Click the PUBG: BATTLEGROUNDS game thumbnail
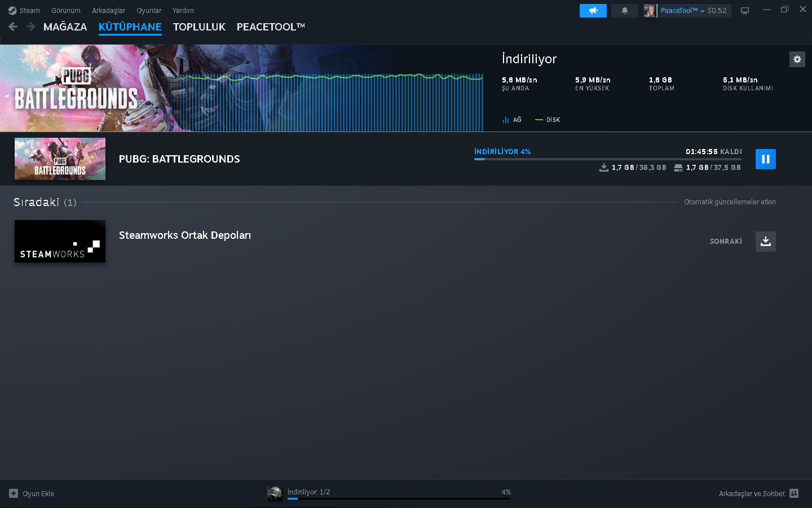Viewport: 812px width, 508px height. (60, 159)
